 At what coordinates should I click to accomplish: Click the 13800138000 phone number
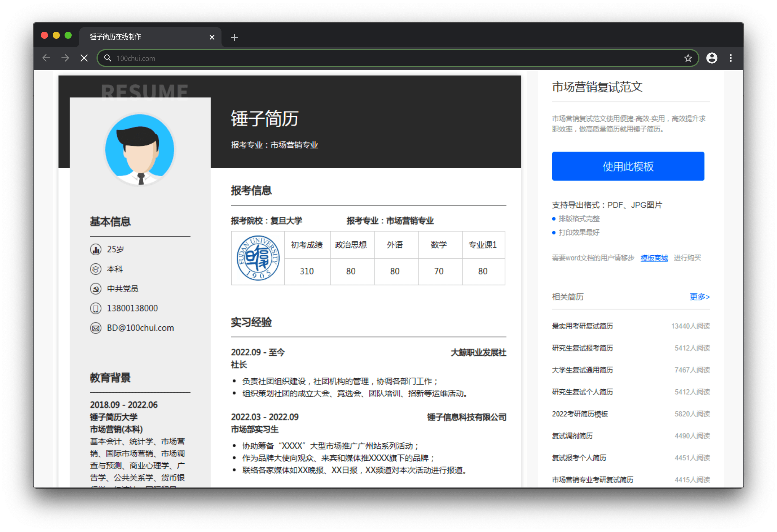tap(132, 308)
